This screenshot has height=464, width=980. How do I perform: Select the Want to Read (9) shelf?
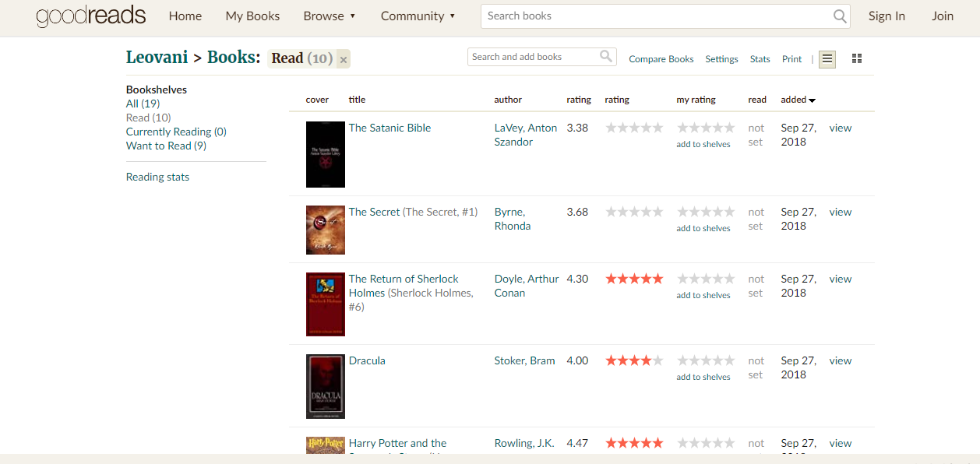pos(166,146)
